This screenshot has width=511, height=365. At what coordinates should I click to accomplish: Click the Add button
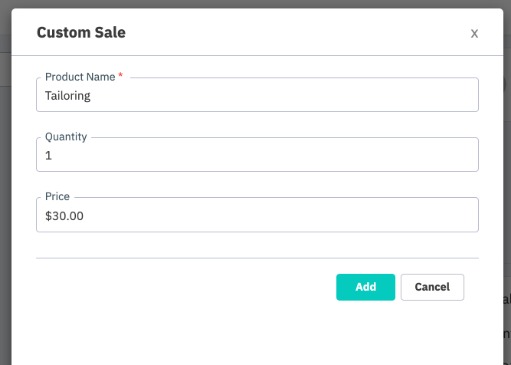click(x=365, y=287)
